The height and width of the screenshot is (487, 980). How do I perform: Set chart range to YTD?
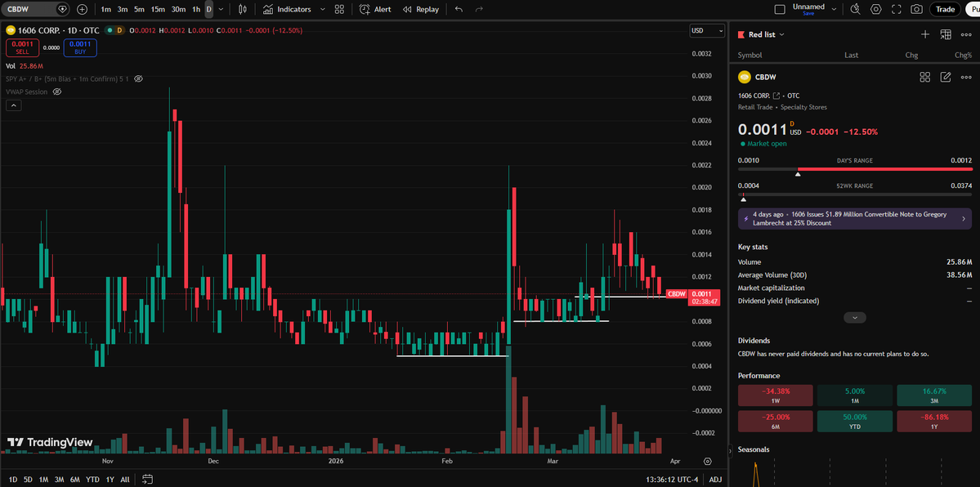click(x=92, y=480)
